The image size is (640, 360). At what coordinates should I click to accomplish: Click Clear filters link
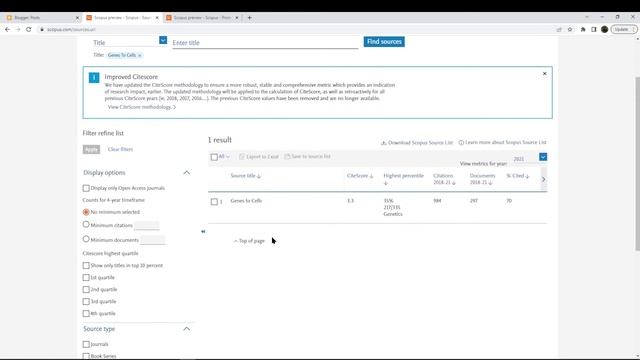120,149
